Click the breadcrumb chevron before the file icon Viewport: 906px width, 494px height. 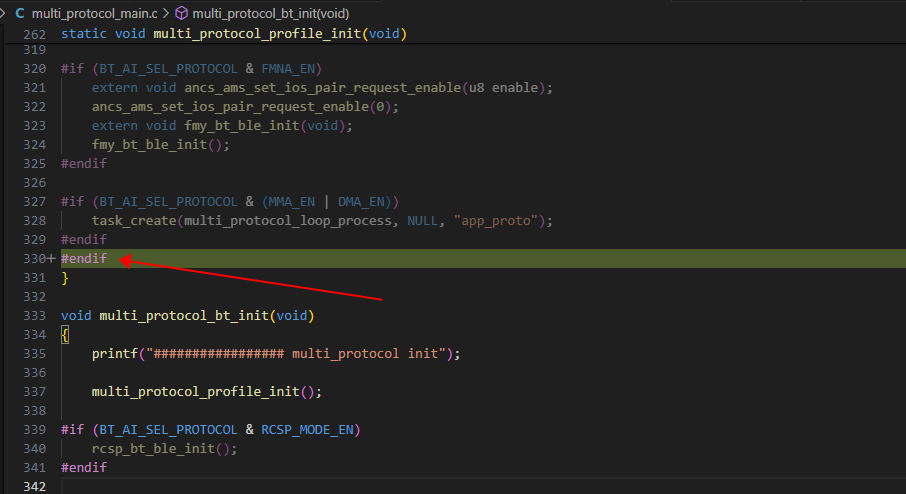(3, 13)
